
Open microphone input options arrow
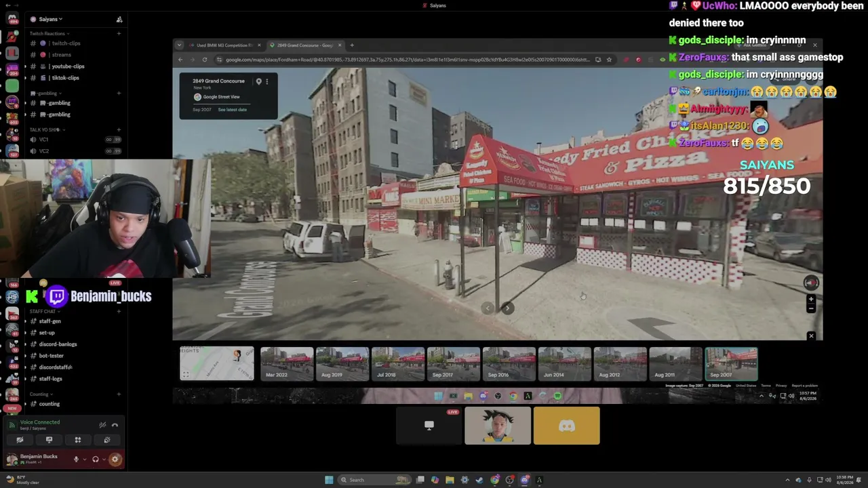[x=84, y=460]
